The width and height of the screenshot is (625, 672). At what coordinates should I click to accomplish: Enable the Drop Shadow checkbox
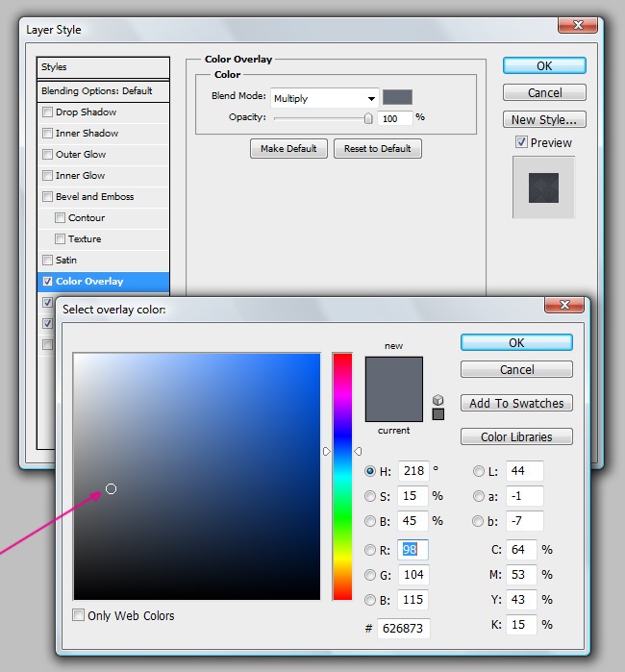[x=47, y=112]
